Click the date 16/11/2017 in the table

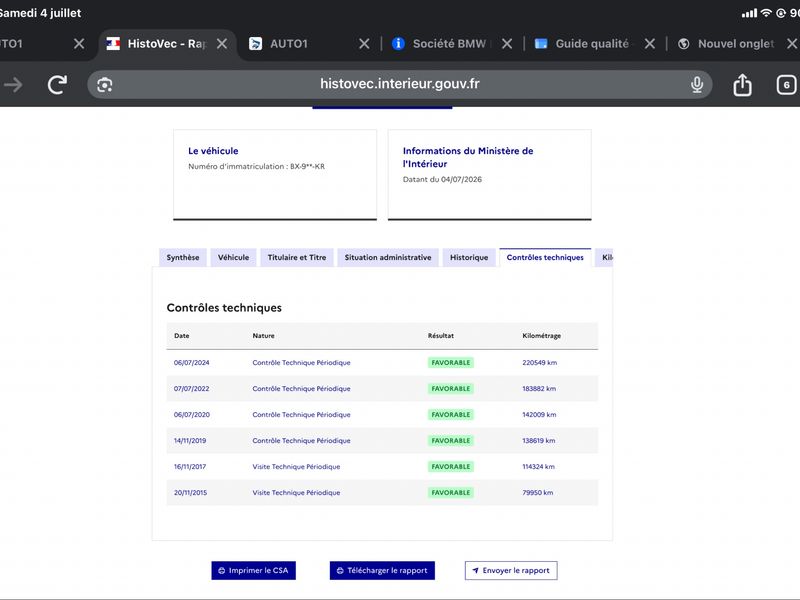(190, 467)
